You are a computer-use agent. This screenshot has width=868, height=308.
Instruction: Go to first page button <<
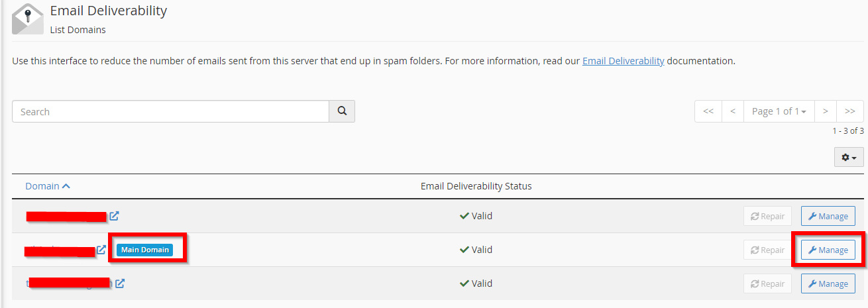click(x=708, y=111)
